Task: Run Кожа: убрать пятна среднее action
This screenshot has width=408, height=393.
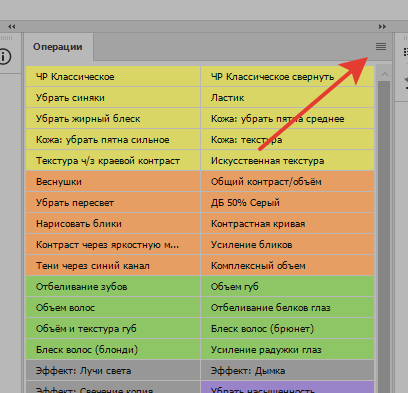Action: (x=287, y=118)
